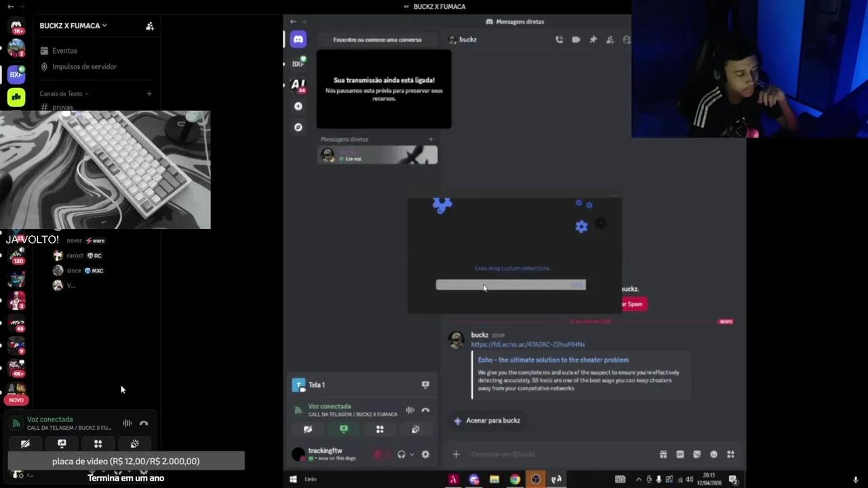Click the paused stream preview in shared screen
The height and width of the screenshot is (488, 868).
pos(384,89)
